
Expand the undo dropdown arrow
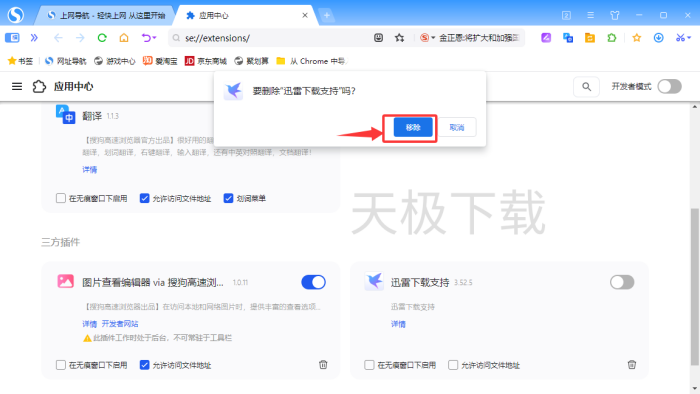(x=154, y=38)
